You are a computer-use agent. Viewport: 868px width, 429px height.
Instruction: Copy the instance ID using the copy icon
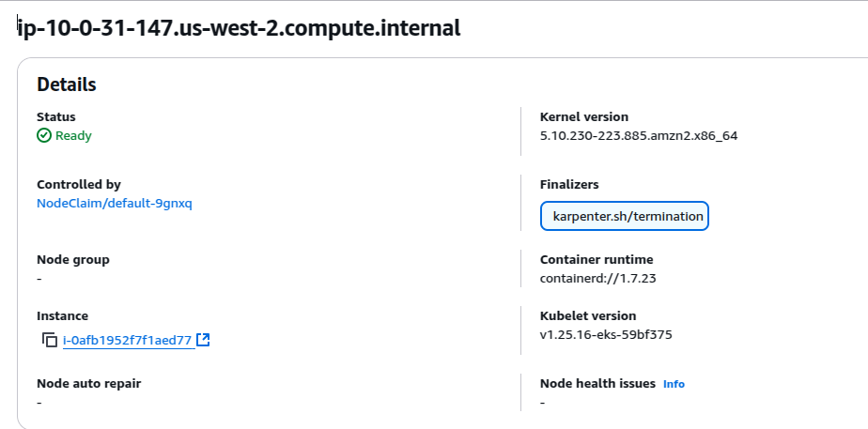click(50, 340)
